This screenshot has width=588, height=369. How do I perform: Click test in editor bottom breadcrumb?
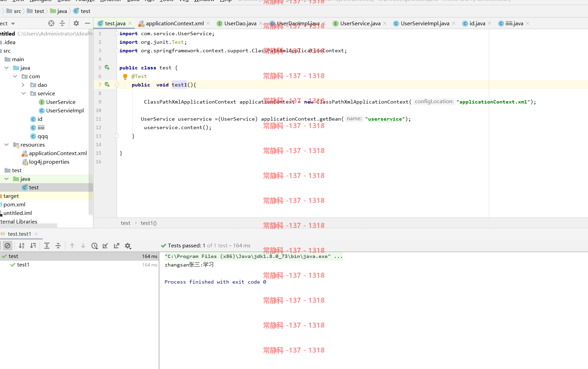coord(126,223)
